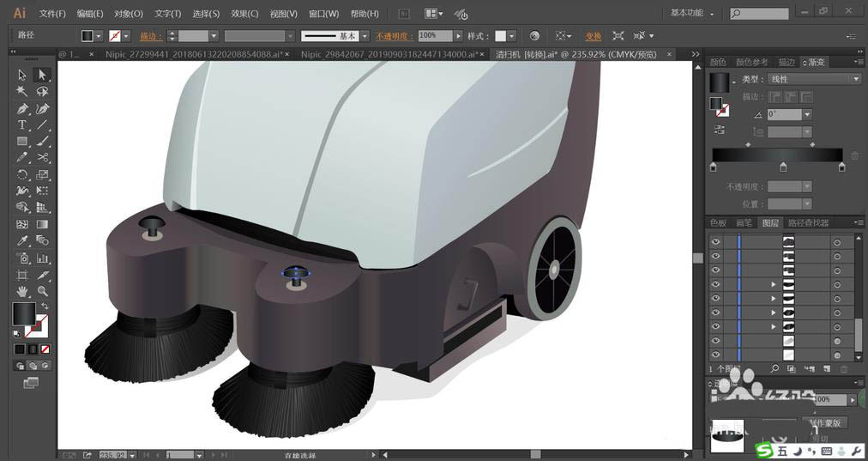Select the Rotate tool
Screen dimensions: 868x461
tap(21, 174)
